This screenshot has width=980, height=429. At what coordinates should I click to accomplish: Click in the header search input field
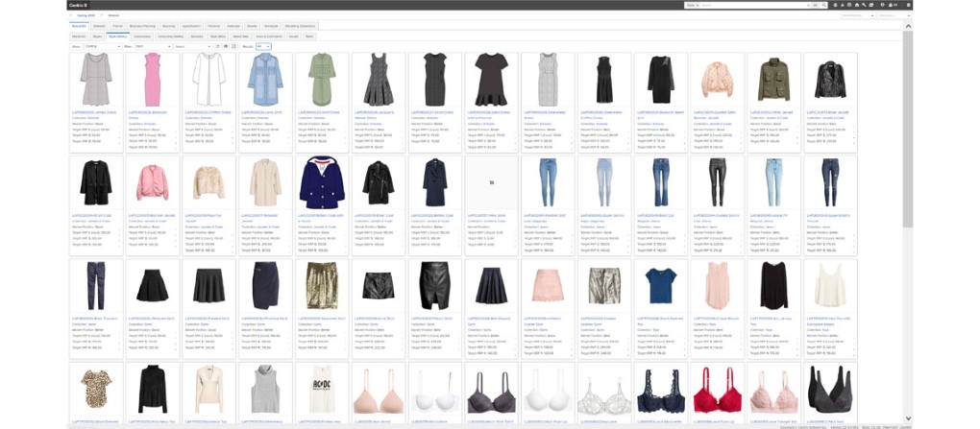pos(755,5)
